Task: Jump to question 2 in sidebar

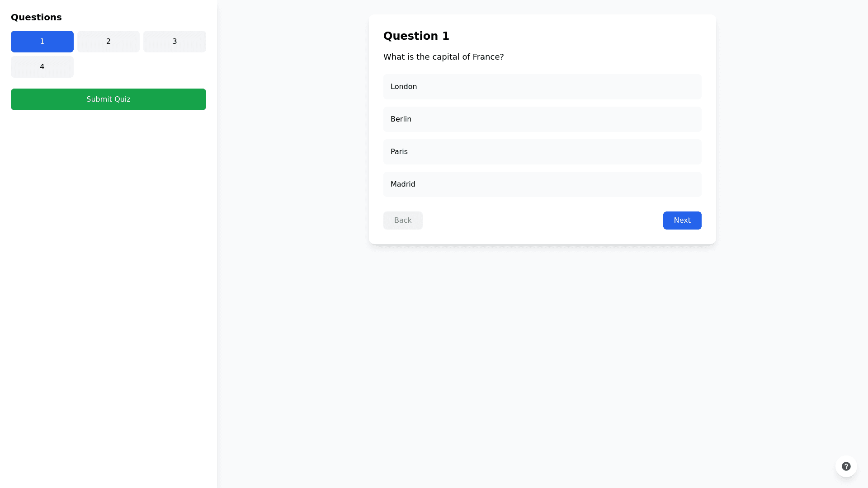Action: click(x=108, y=42)
